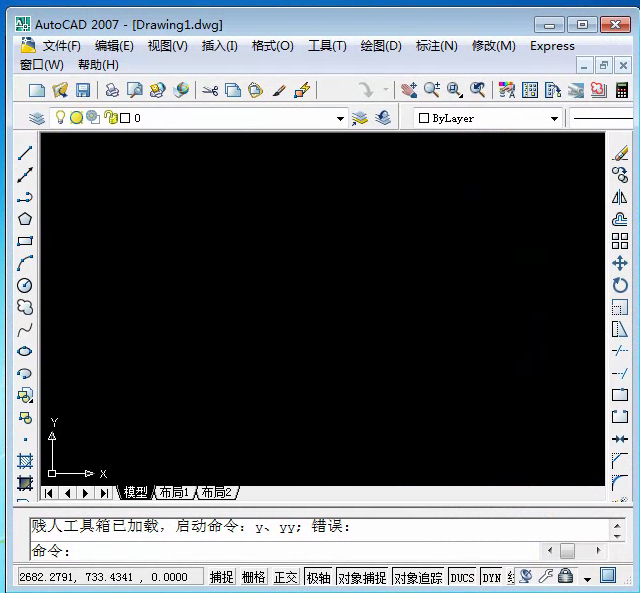Screen dimensions: 640x593
Task: Select the Extend tool
Action: tap(620, 373)
